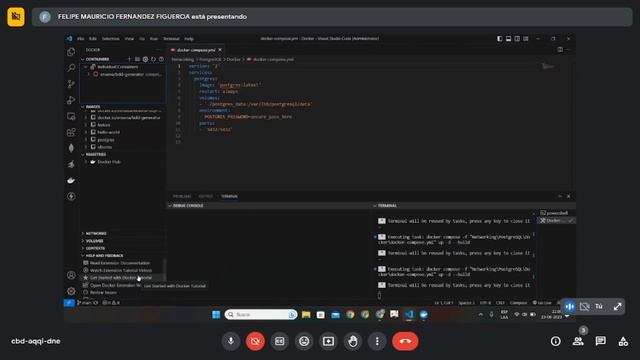Collapse the CONTAINERS section
Screen dimensions: 640x360
pos(97,59)
